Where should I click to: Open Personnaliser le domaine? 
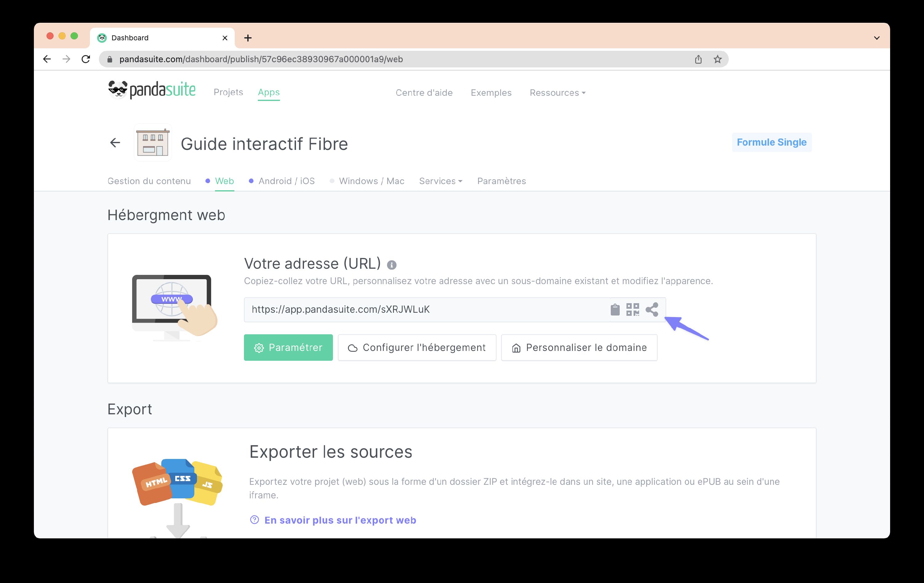coord(579,348)
